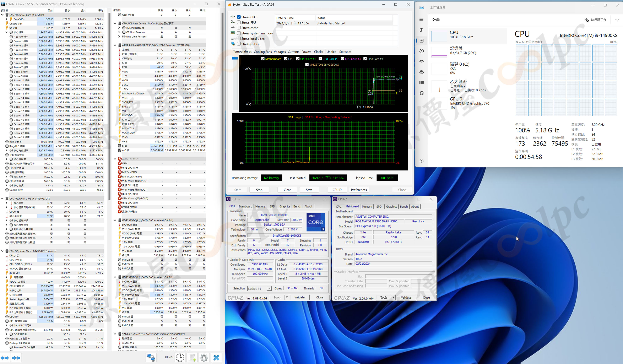The image size is (623, 364).
Task: Expand IA Limit Reasons row
Action: coord(119,28)
